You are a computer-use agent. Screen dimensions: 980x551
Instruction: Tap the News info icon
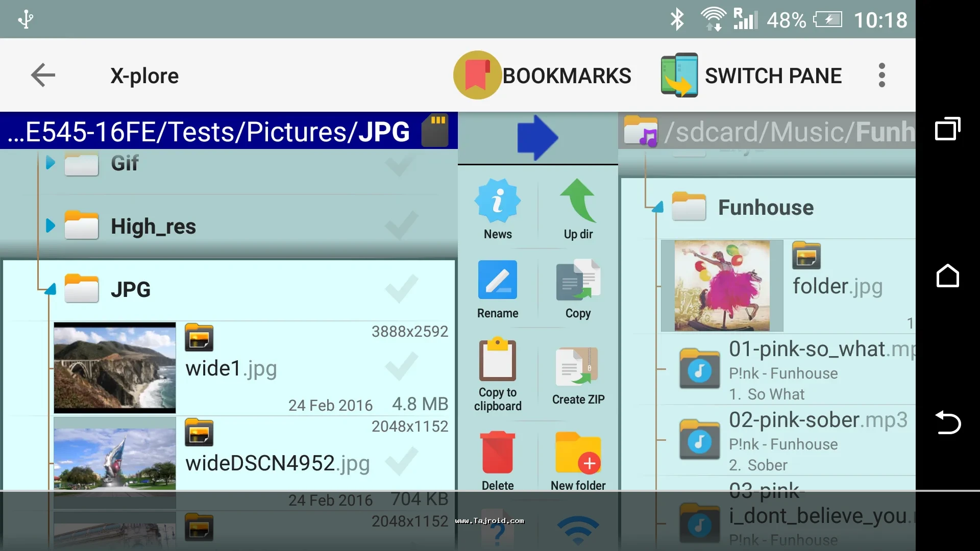coord(498,201)
